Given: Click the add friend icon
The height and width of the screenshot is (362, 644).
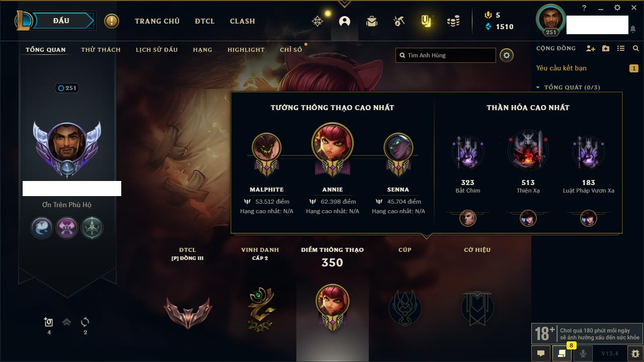Looking at the screenshot, I should click(x=591, y=48).
